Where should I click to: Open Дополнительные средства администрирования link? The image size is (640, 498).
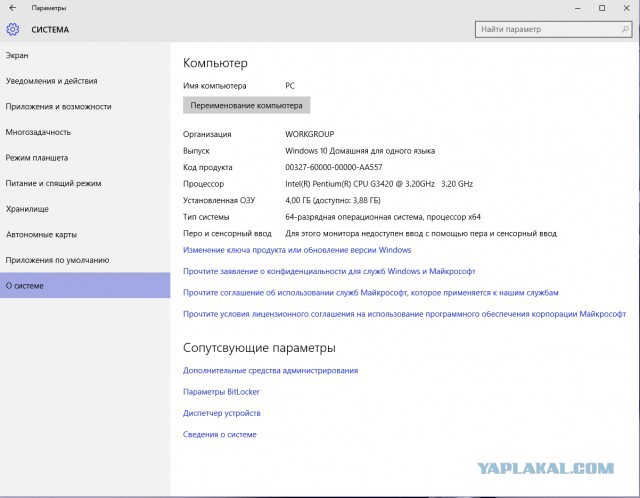pos(271,371)
